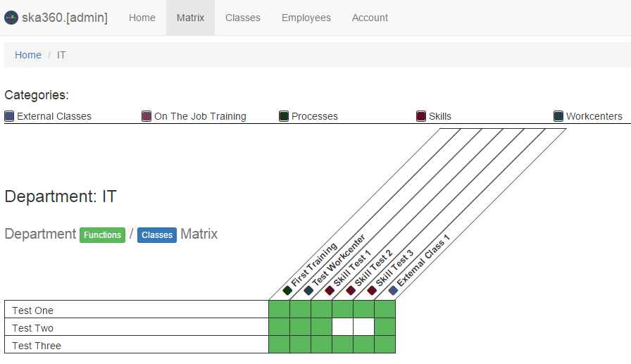This screenshot has height=364, width=631.
Task: Click the Test Workcenter column header icon
Action: coord(308,290)
